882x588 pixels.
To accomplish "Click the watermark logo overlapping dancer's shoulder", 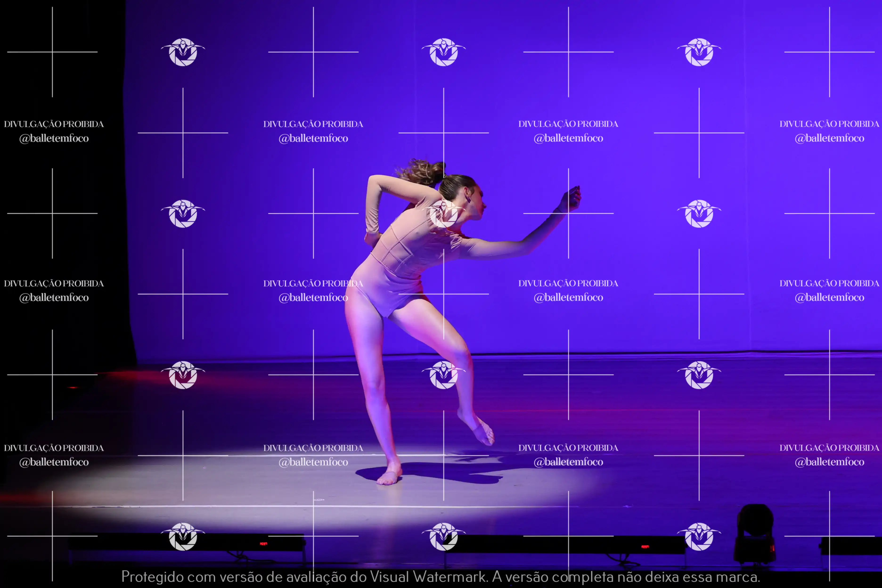I will click(444, 214).
